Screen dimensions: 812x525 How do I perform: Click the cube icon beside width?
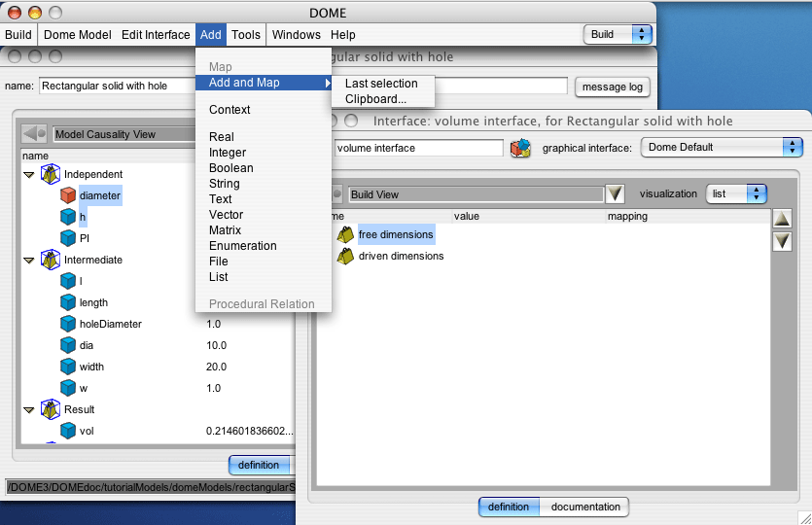(x=68, y=367)
